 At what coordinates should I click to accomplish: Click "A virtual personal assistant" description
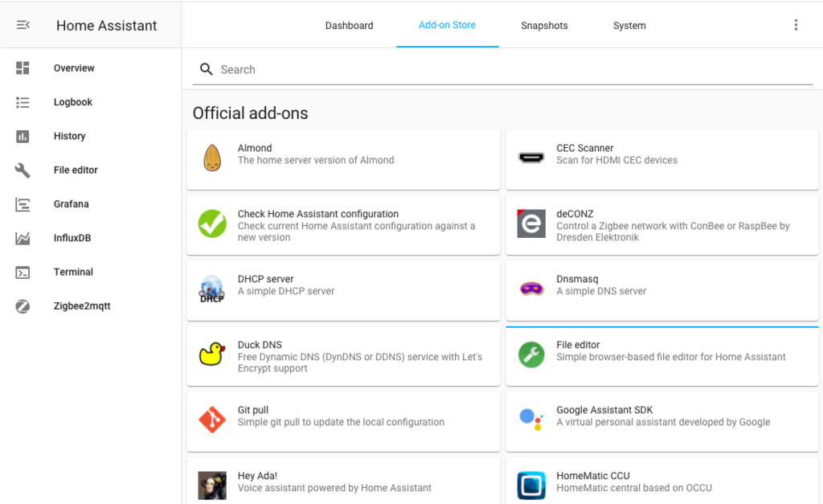click(663, 422)
